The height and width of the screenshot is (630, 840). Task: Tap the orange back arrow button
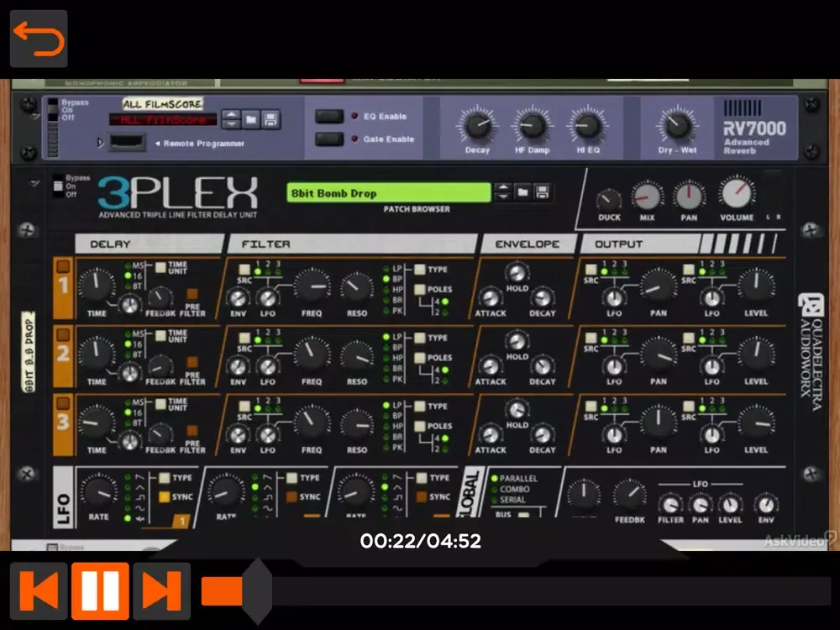39,39
